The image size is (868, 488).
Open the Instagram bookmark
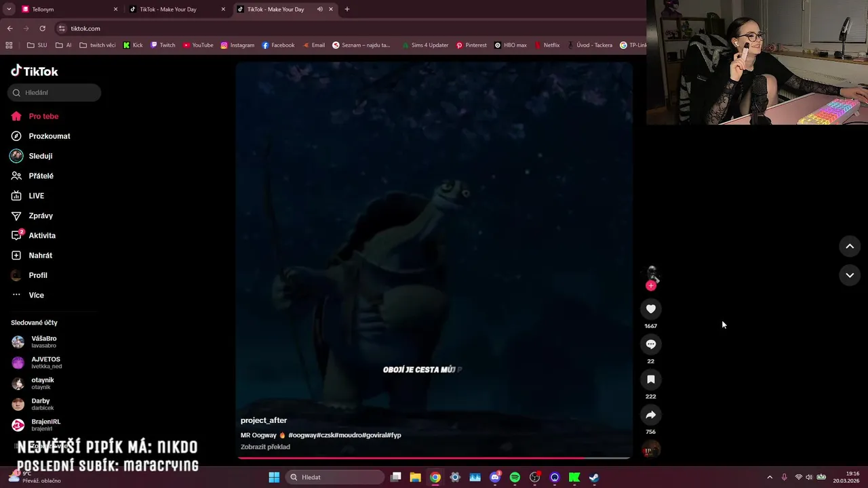[237, 45]
